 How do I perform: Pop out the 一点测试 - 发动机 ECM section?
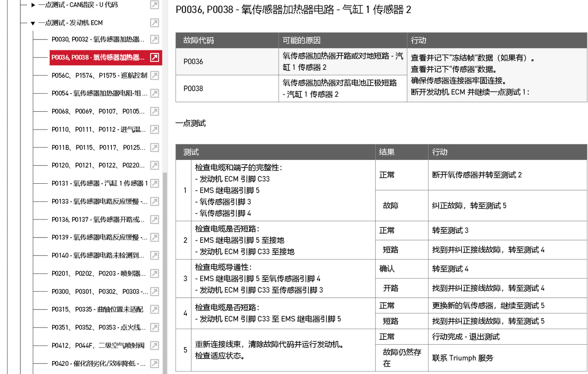click(x=154, y=23)
